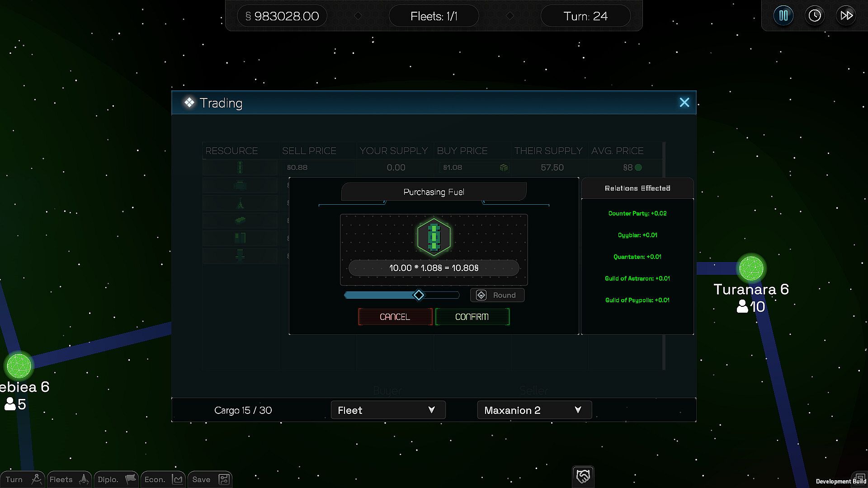Open the Diplo. menu at bottom
868x488 pixels.
pos(117,479)
